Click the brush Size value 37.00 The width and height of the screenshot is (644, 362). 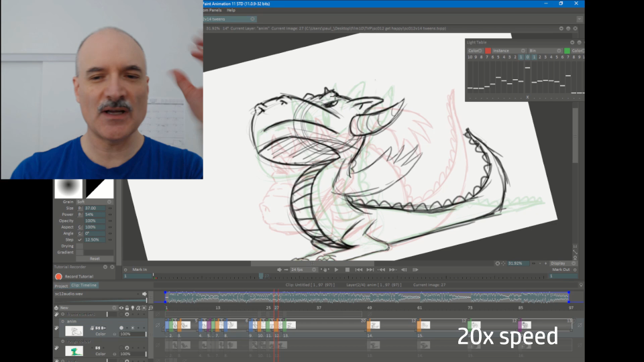click(x=95, y=208)
